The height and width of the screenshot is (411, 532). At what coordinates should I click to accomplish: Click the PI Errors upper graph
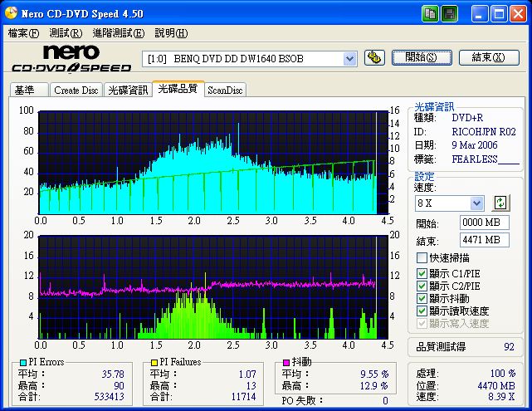(213, 163)
